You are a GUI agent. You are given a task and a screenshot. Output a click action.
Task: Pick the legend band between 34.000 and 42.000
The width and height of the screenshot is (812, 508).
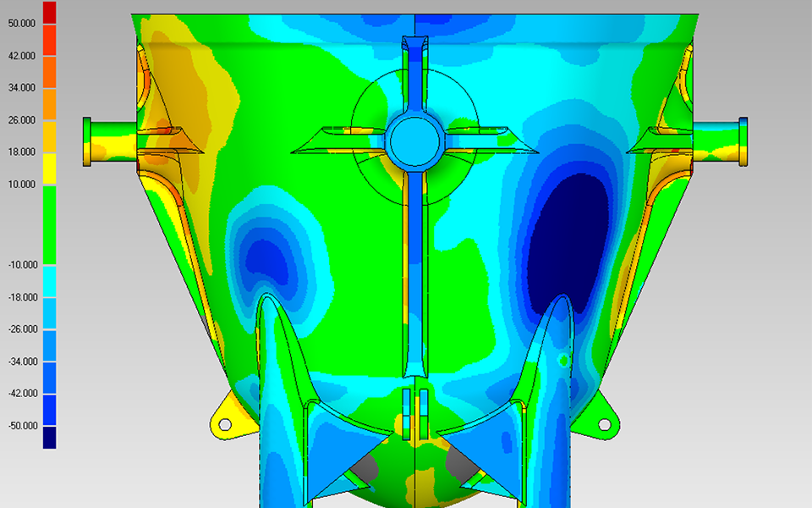[x=49, y=72]
